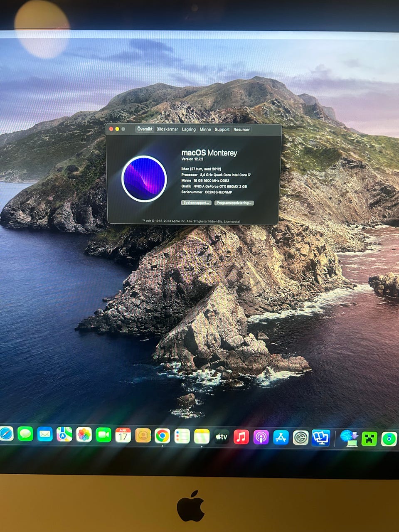This screenshot has height=532, width=399.
Task: Close the About This Mac window
Action: pos(111,129)
